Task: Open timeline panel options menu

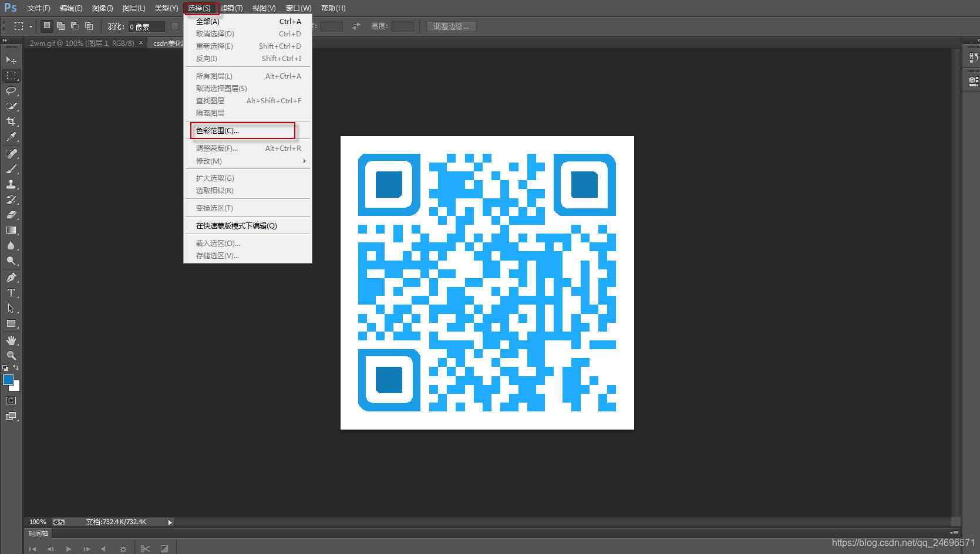Action: [x=955, y=533]
